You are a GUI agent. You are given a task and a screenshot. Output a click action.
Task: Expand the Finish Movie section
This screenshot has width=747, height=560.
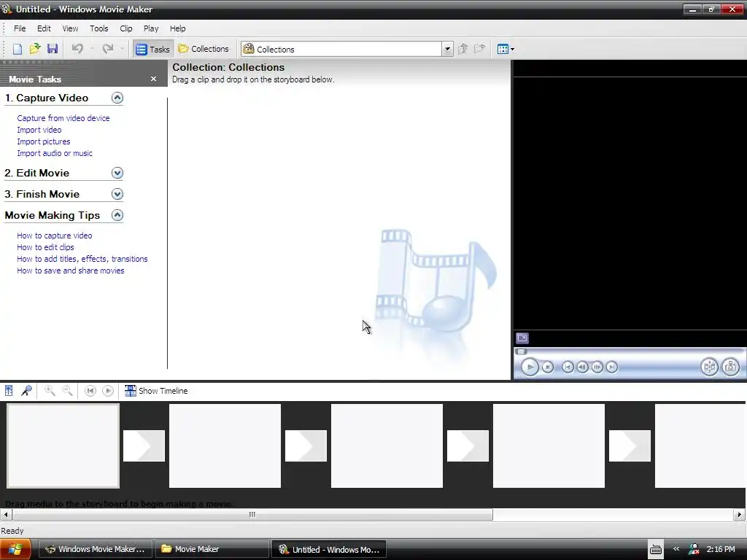pyautogui.click(x=117, y=194)
